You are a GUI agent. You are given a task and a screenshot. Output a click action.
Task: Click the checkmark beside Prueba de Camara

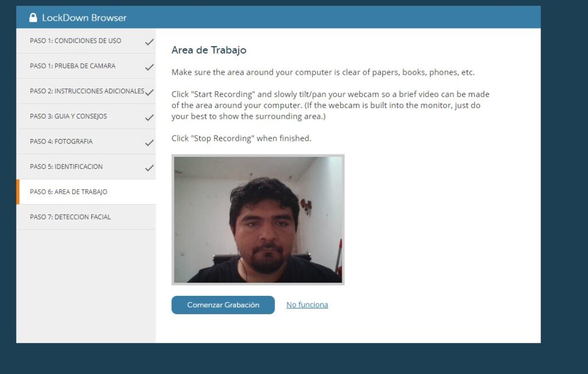tap(149, 67)
